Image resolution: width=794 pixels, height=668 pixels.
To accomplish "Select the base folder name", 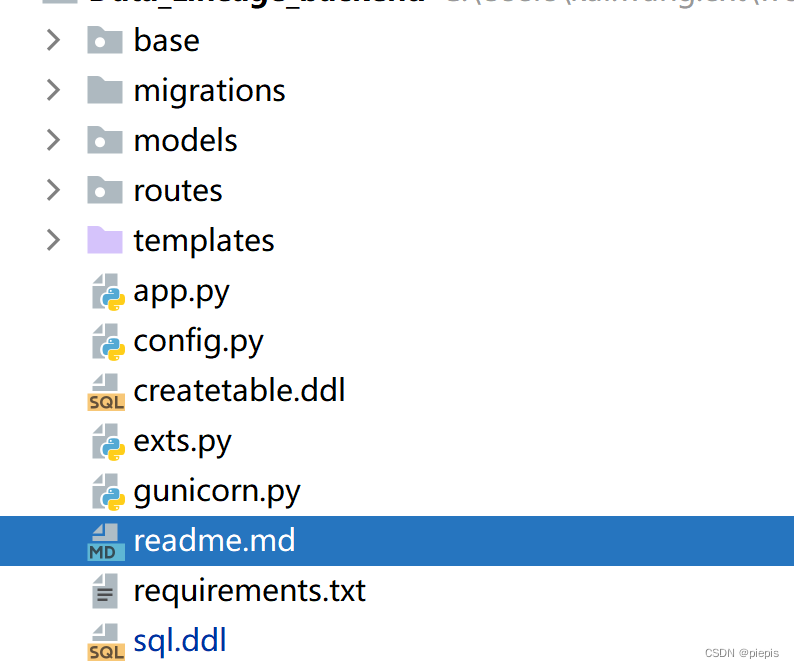I will click(167, 41).
